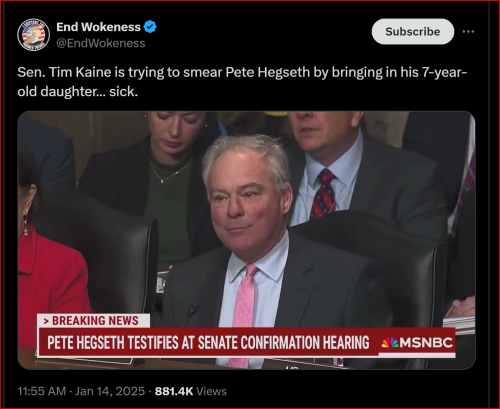Click the Subscribe button
The height and width of the screenshot is (409, 500).
click(413, 32)
